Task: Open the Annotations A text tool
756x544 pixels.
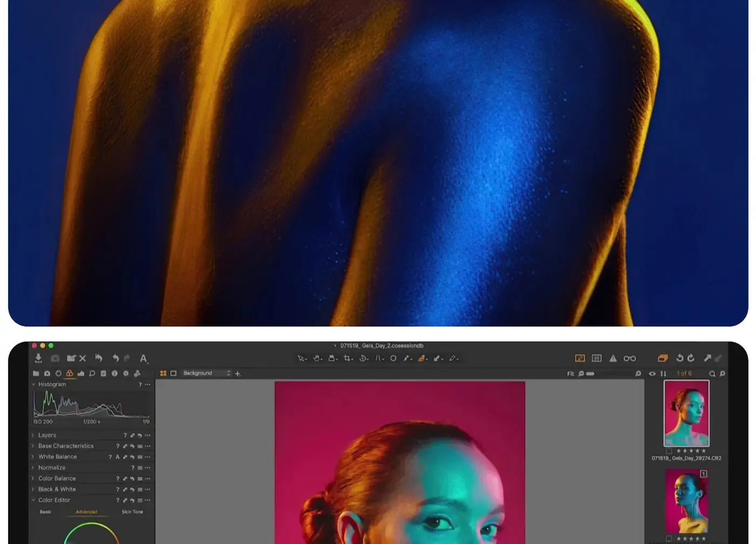Action: tap(143, 358)
